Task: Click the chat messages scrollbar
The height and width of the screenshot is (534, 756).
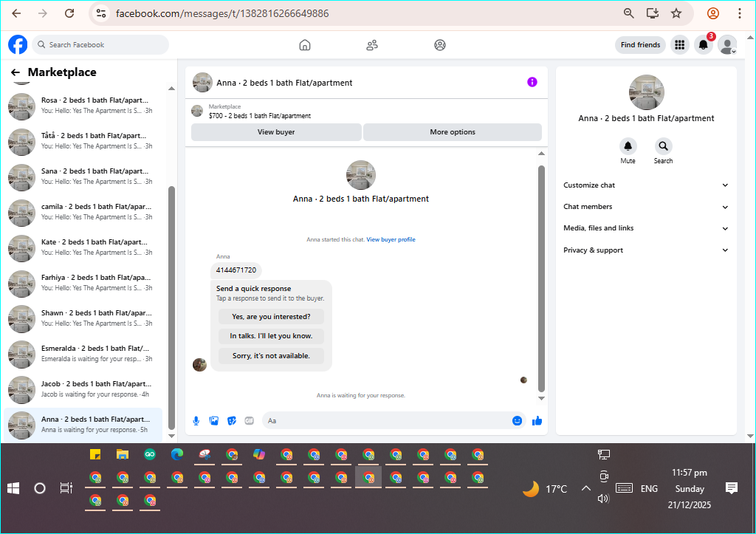Action: click(541, 278)
